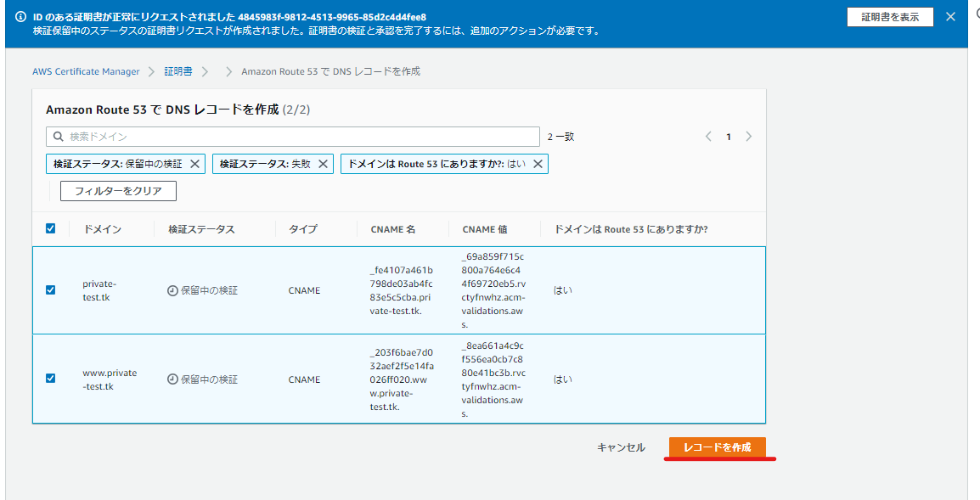Click the タイプ column header

coord(303,229)
